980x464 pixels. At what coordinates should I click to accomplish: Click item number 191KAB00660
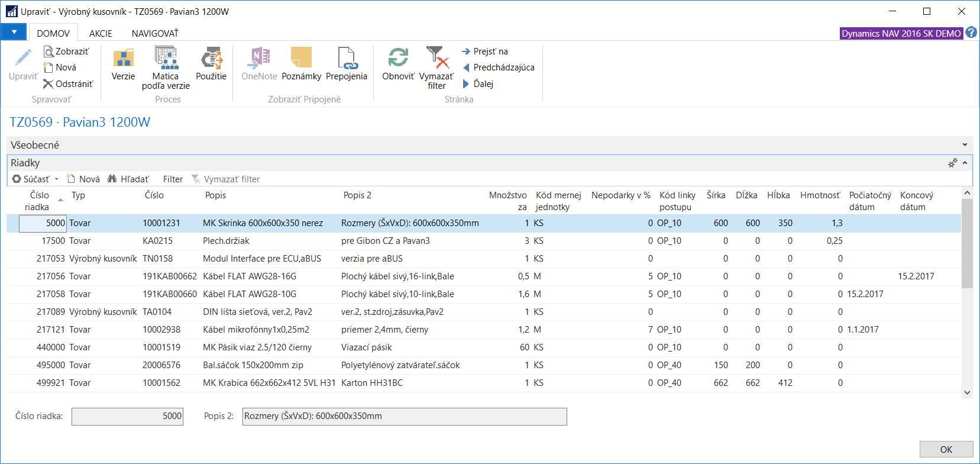[170, 294]
